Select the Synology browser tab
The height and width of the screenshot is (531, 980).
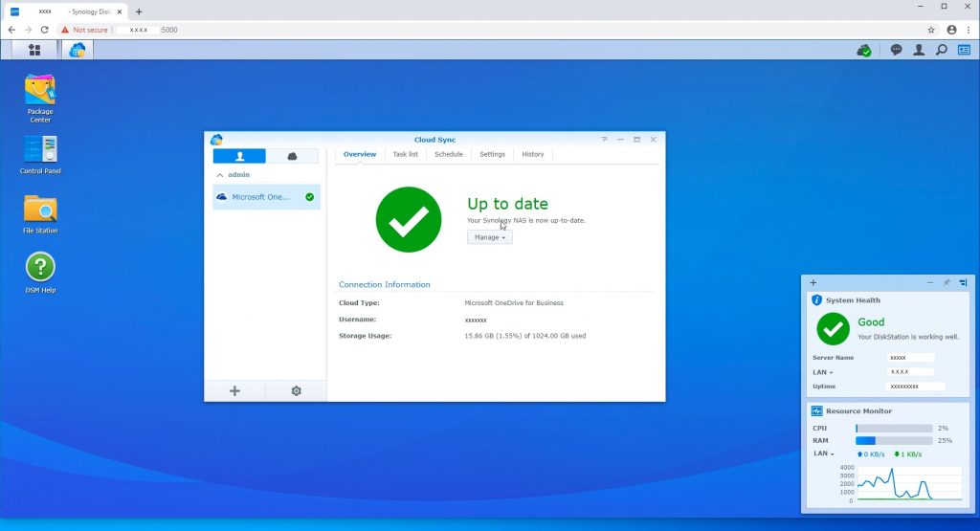pos(67,11)
